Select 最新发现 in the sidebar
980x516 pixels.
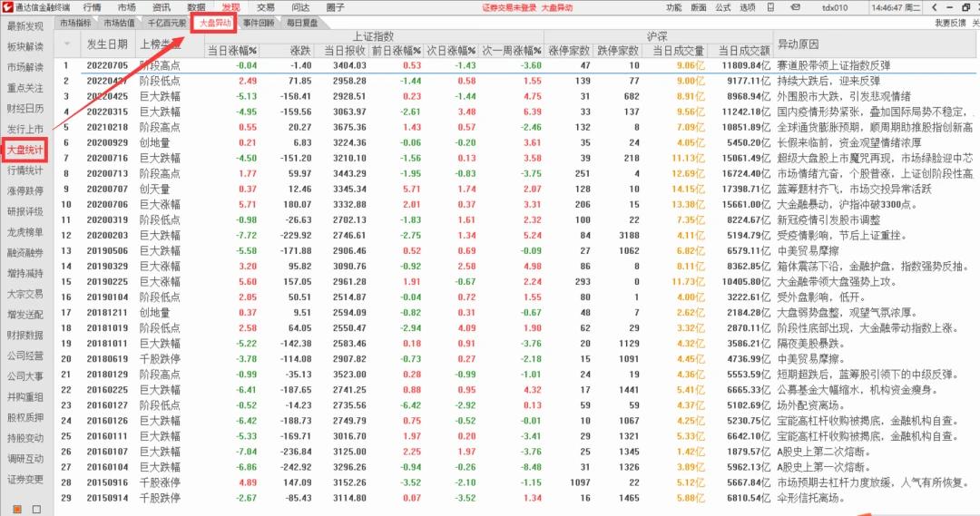25,26
